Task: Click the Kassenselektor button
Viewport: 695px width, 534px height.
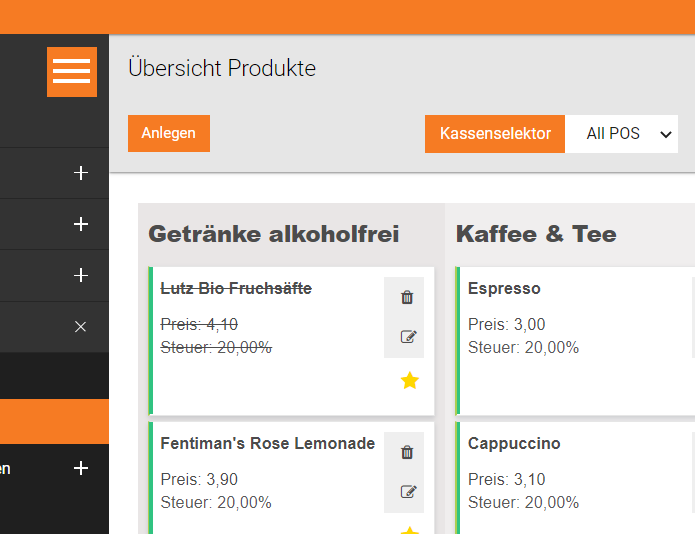Action: [495, 134]
